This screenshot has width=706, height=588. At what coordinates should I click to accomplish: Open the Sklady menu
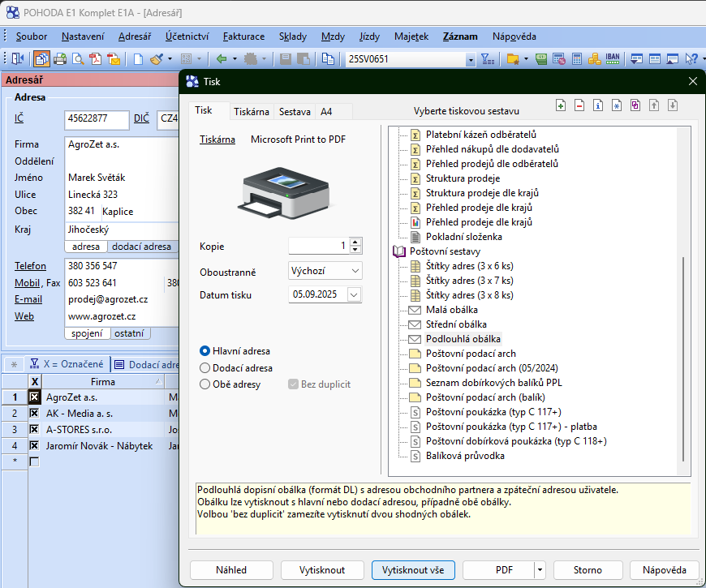coord(293,36)
